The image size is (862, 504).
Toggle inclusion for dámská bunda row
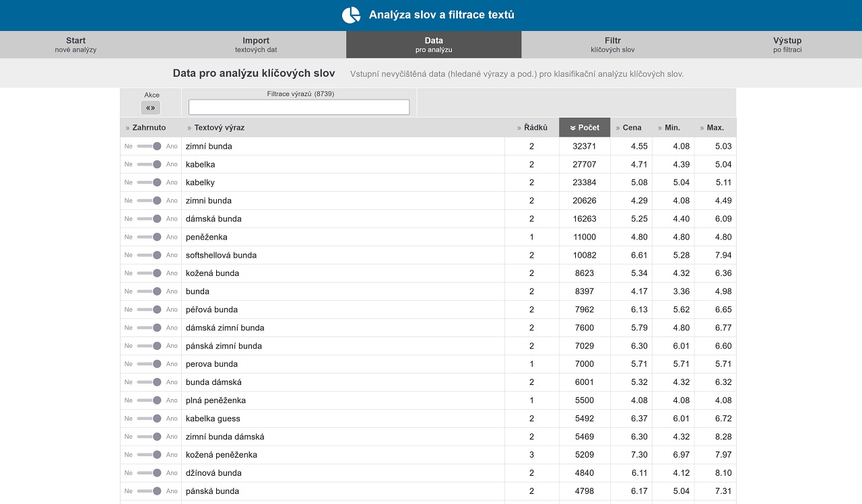pos(150,219)
